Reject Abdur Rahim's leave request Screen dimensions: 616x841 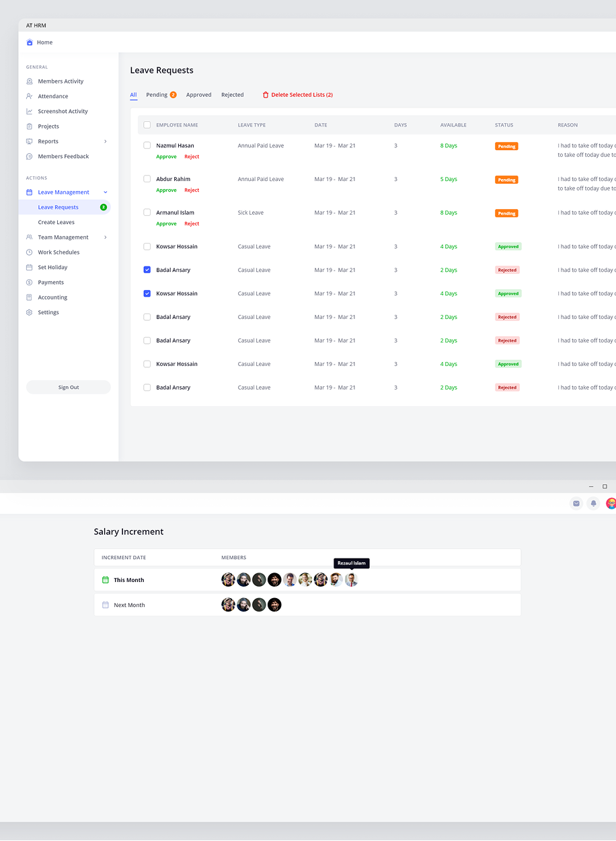(x=192, y=190)
